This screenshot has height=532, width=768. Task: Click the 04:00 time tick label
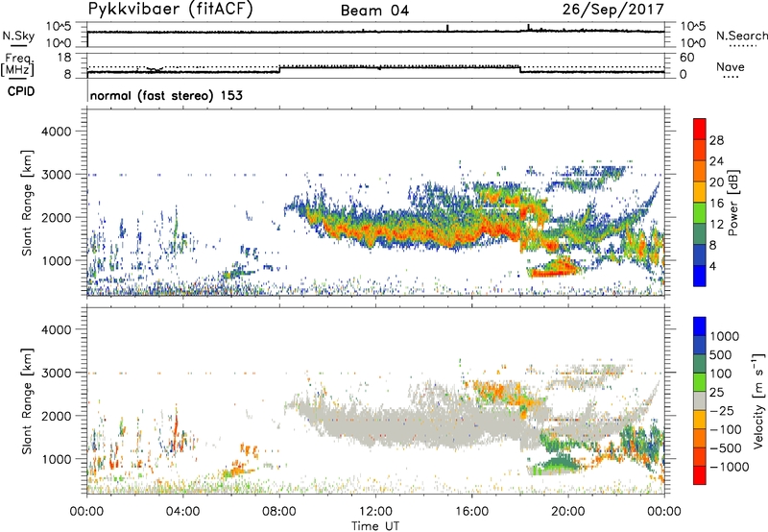pyautogui.click(x=183, y=512)
